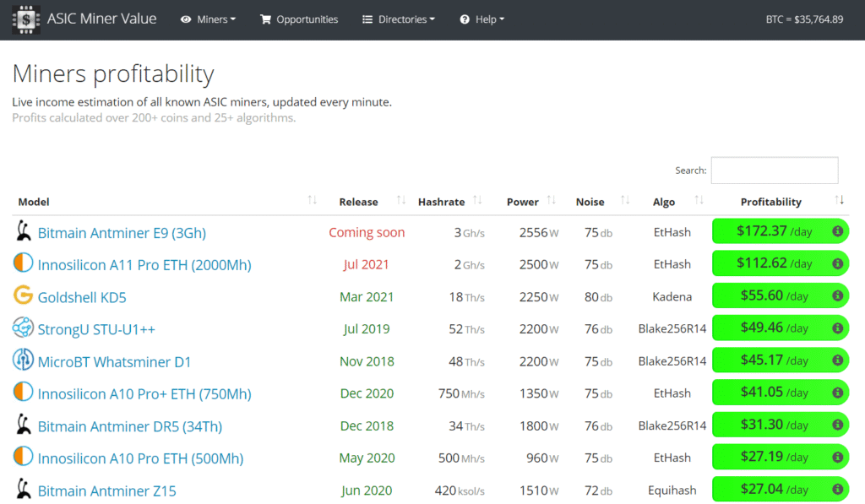Open info icon on $41.05 profitability
This screenshot has height=504, width=865.
(x=837, y=393)
